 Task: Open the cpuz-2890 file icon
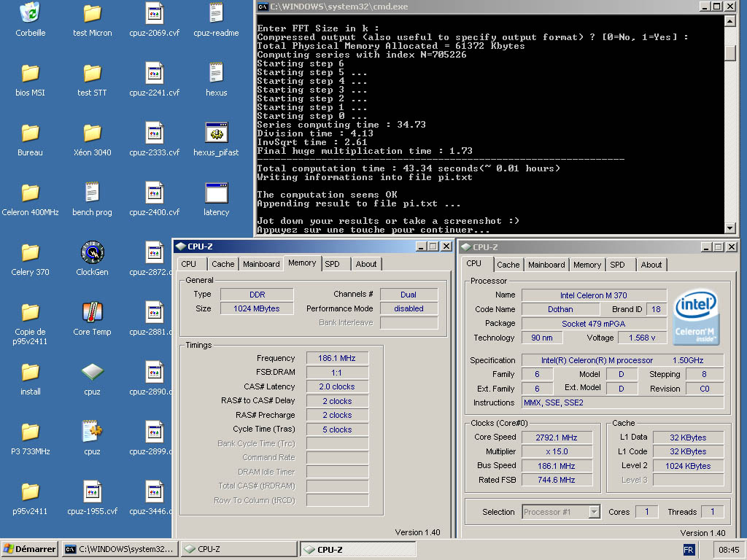(155, 373)
